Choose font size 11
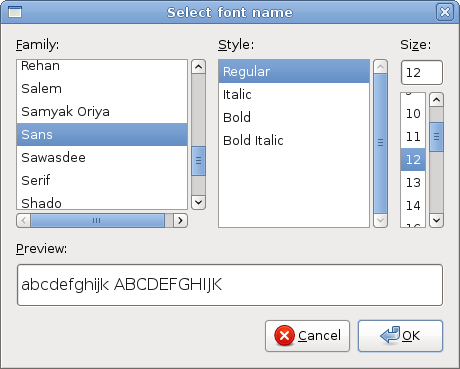Viewport: 460px width, 369px height. tap(413, 137)
